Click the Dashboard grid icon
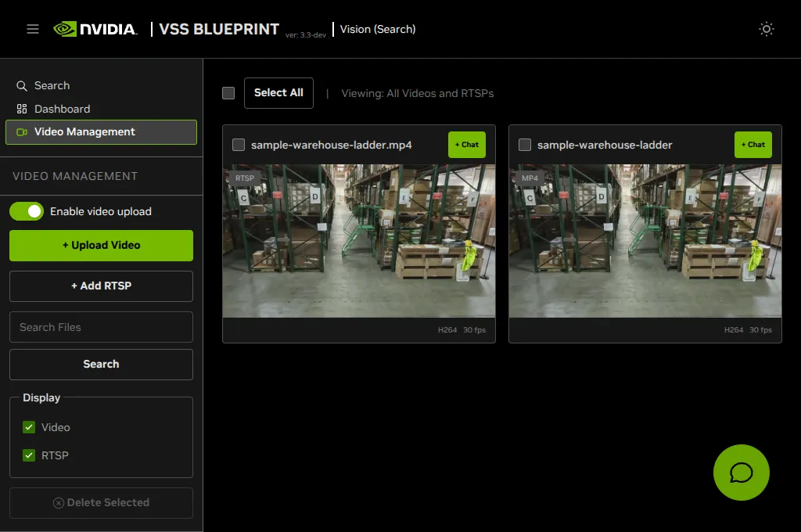 click(21, 109)
